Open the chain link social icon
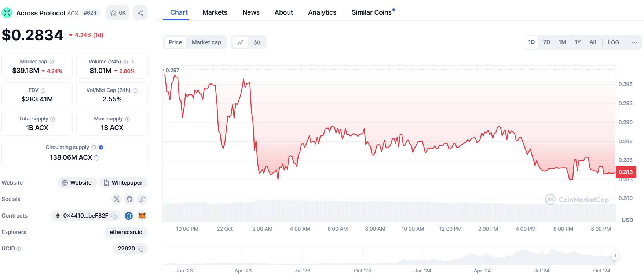This screenshot has height=275, width=644. point(142,199)
